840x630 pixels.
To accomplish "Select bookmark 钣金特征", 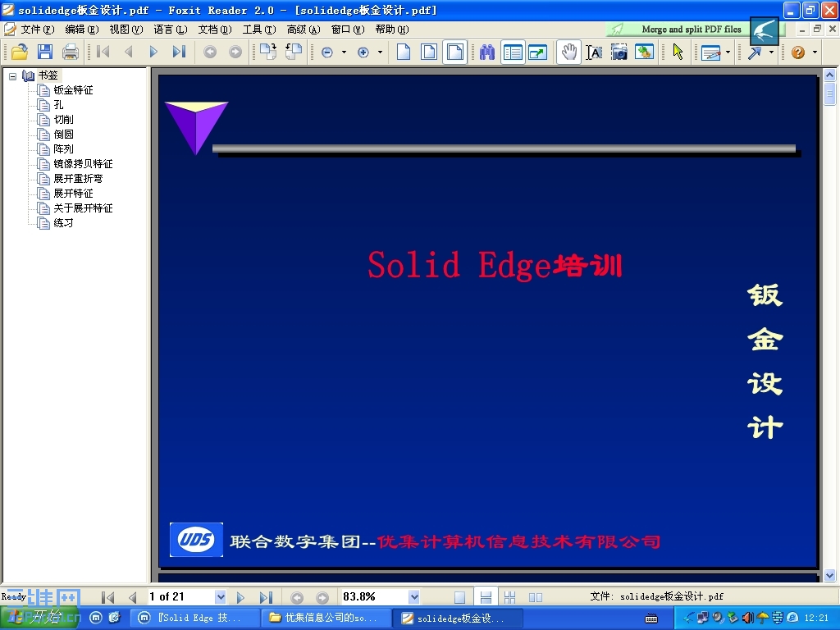I will 73,90.
